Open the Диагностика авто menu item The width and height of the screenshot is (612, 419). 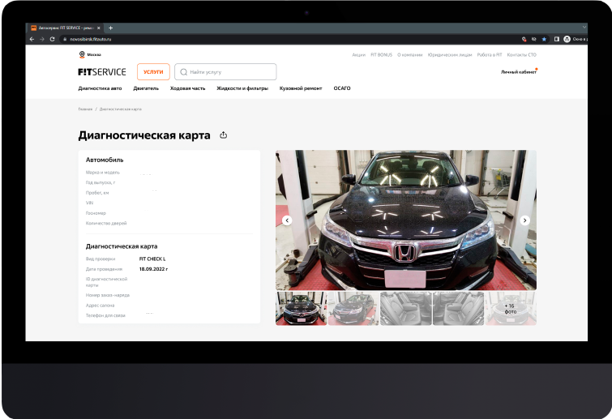pos(100,88)
